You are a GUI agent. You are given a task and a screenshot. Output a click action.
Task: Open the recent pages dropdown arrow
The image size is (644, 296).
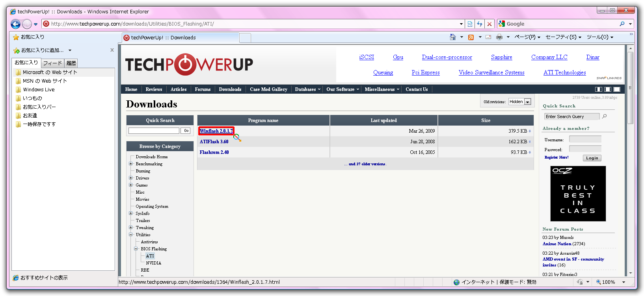click(x=35, y=24)
